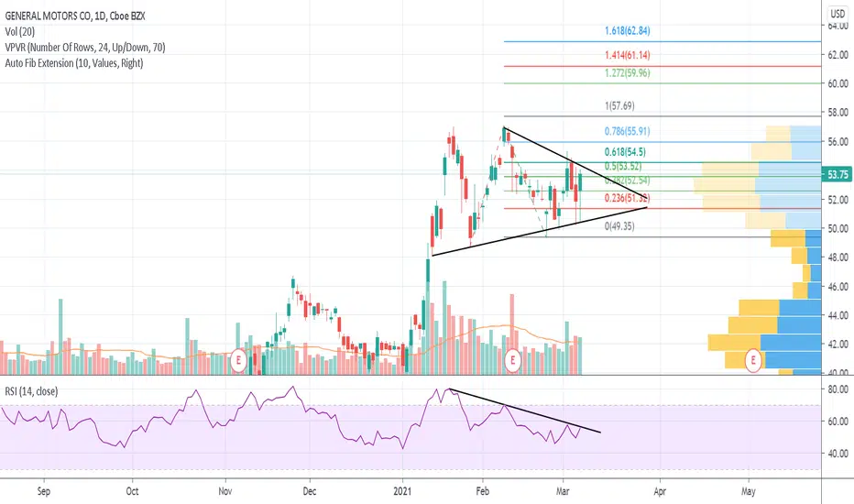The image size is (854, 504).
Task: Click the 0.786(55.91) Fibonacci level label
Action: [627, 131]
